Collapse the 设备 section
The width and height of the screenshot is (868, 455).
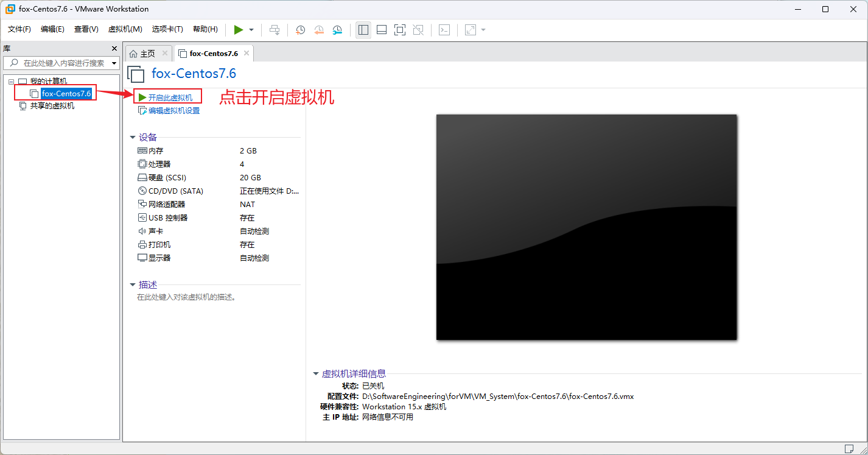(x=133, y=138)
